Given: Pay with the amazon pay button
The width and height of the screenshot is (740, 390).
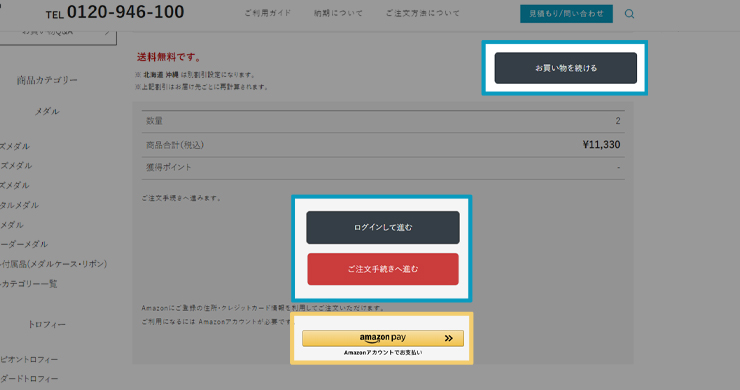Looking at the screenshot, I should click(383, 338).
